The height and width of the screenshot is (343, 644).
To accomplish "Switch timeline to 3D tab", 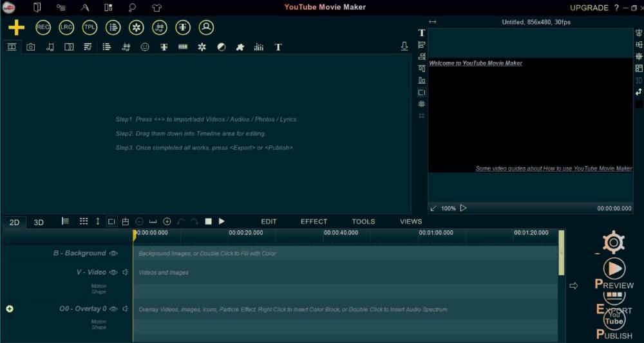I will [x=39, y=223].
